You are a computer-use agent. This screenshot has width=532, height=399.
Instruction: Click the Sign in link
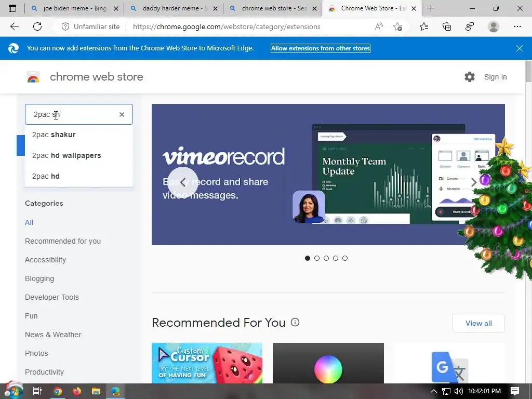pyautogui.click(x=495, y=77)
